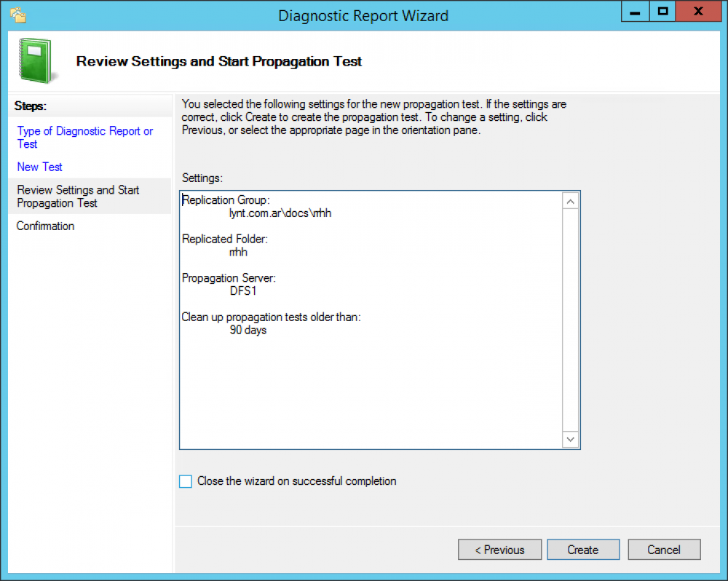The height and width of the screenshot is (581, 728).
Task: Click the maximize window icon
Action: coord(665,11)
